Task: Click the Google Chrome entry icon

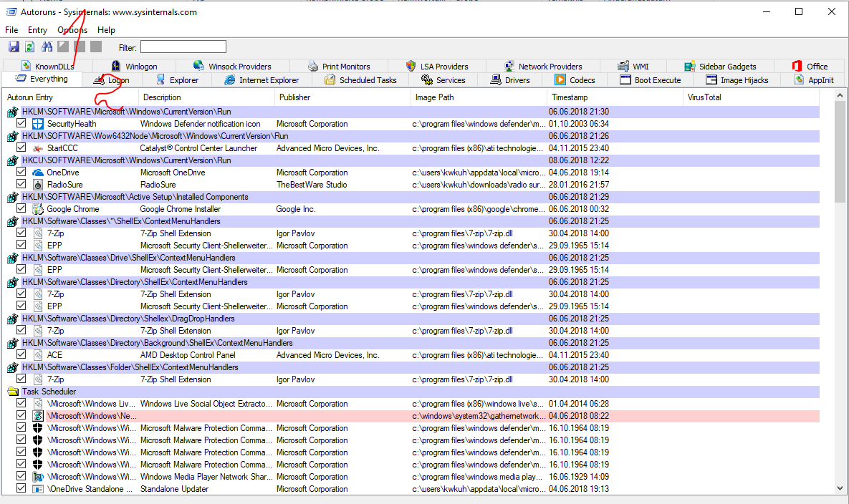Action: click(38, 209)
